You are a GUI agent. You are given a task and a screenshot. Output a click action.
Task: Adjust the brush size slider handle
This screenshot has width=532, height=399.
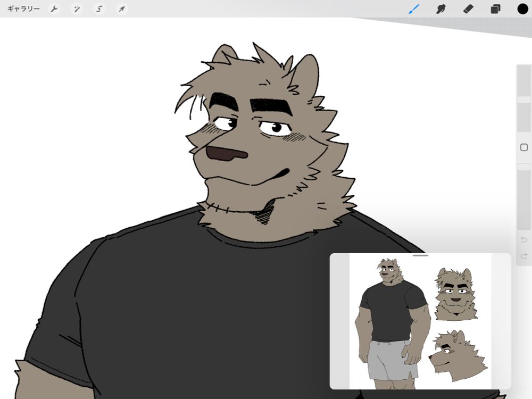(x=523, y=99)
